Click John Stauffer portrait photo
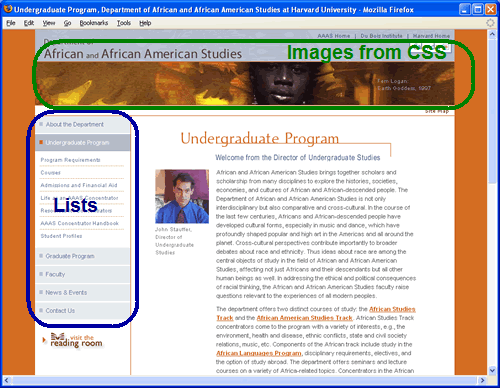 pos(182,196)
